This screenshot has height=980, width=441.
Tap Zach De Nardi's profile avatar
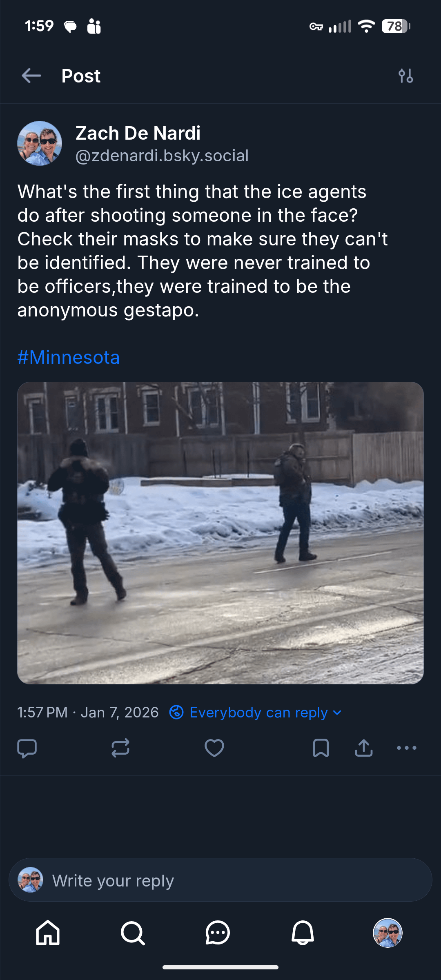tap(40, 143)
